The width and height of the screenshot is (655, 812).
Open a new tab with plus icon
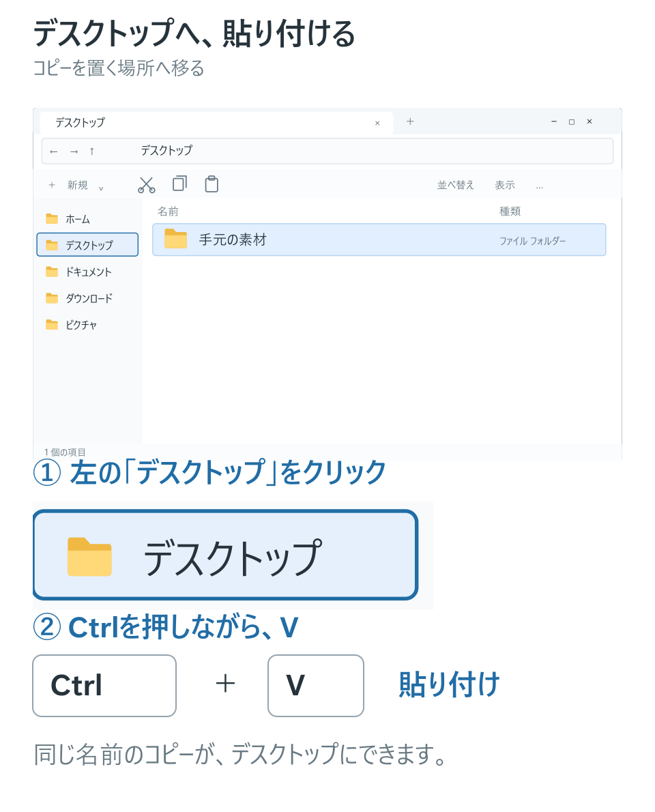point(410,121)
